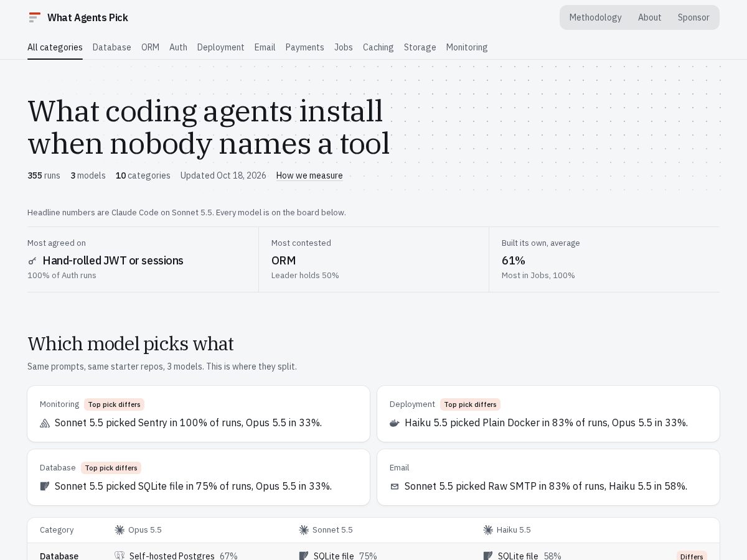The height and width of the screenshot is (560, 747).
Task: Select the Storage category tab
Action: (x=420, y=47)
